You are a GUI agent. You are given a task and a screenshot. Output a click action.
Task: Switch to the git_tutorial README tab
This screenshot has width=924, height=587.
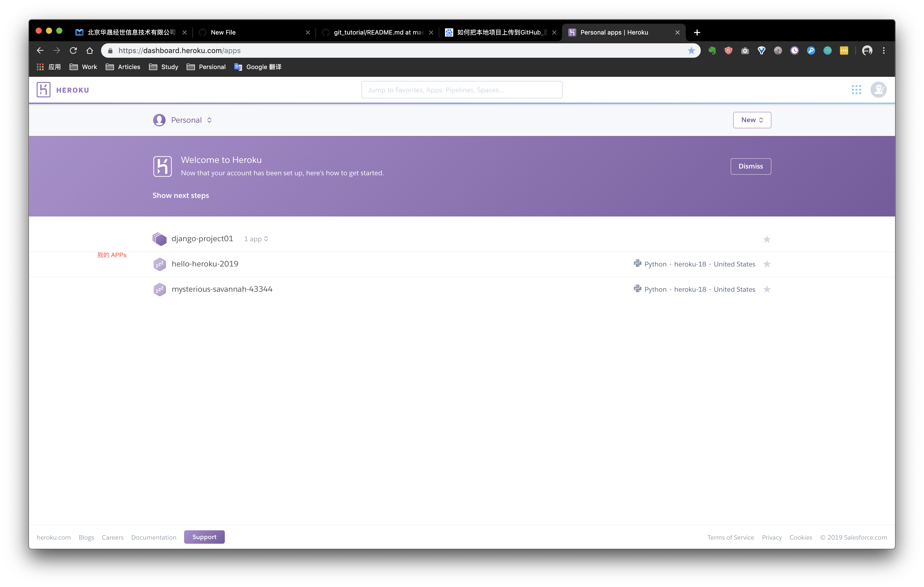click(x=378, y=32)
